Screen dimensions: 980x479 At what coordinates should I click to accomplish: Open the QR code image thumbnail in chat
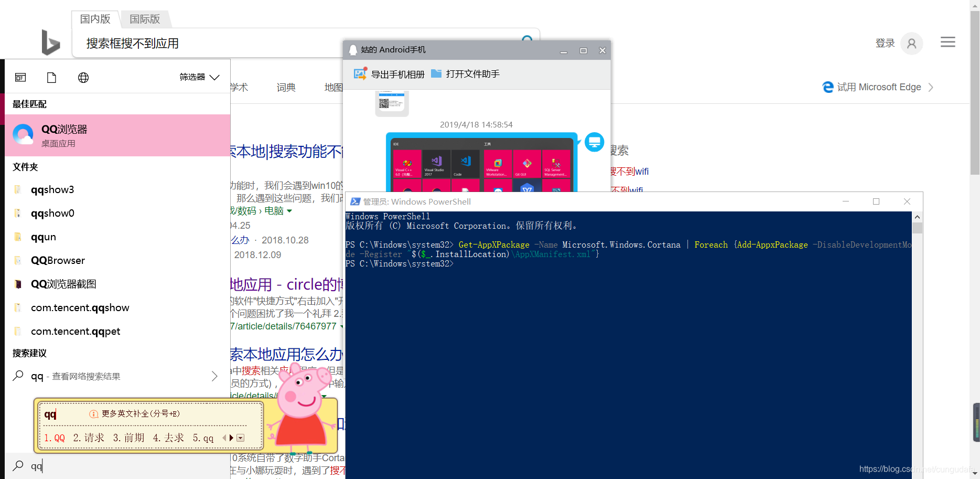coord(392,103)
